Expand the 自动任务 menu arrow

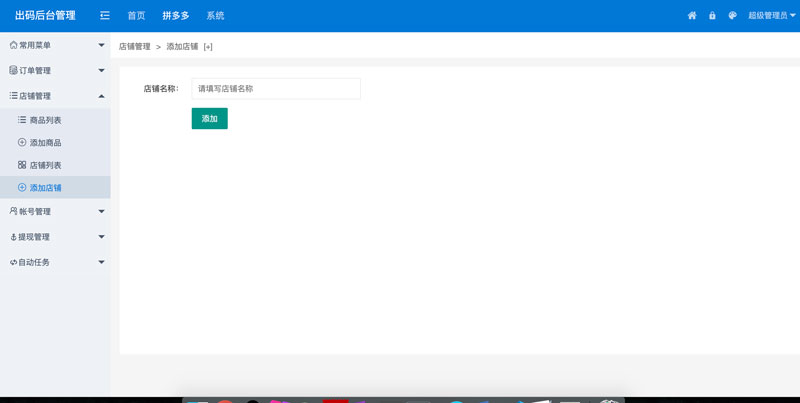[102, 262]
